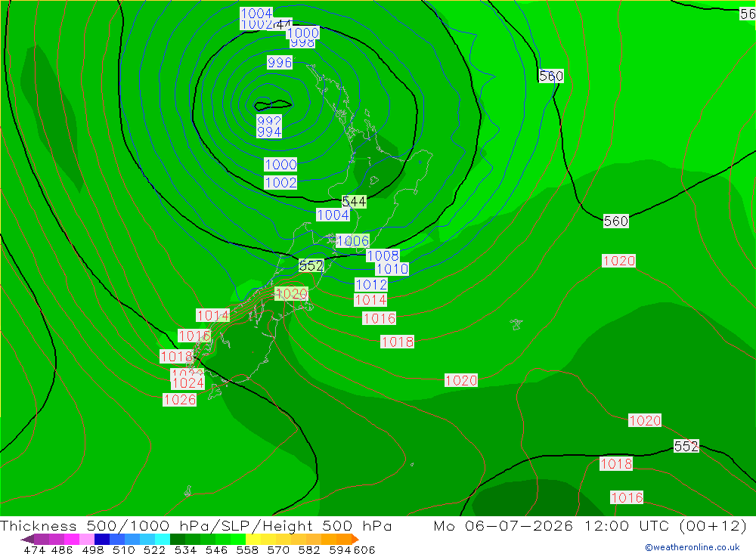756x554 pixels.
Task: Click the red 1024 isobar label
Action: [x=188, y=383]
